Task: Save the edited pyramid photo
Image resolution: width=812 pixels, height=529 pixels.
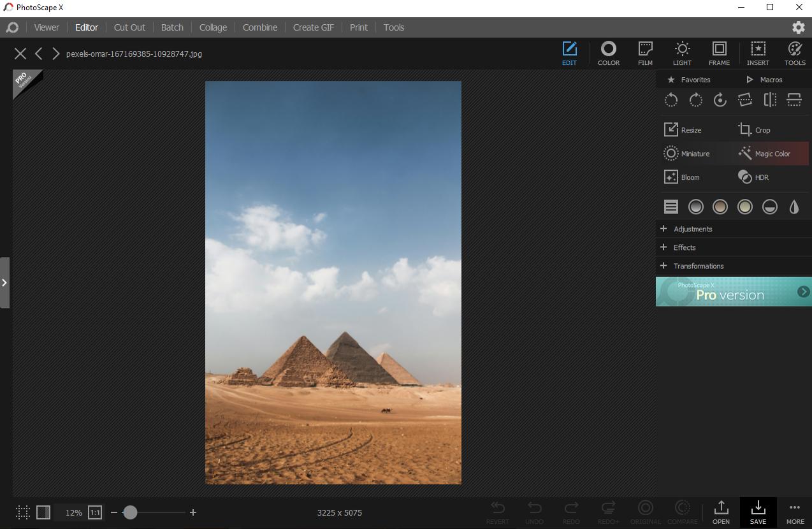Action: coord(758,512)
